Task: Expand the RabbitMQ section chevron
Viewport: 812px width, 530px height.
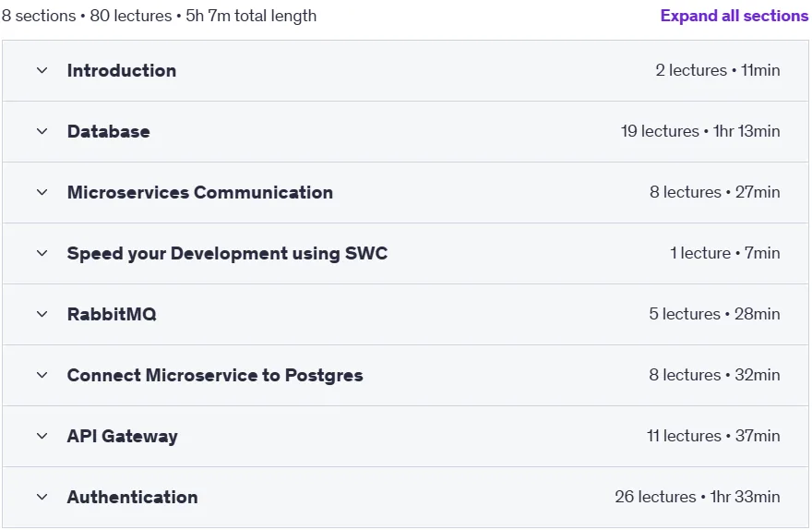Action: pyautogui.click(x=42, y=314)
